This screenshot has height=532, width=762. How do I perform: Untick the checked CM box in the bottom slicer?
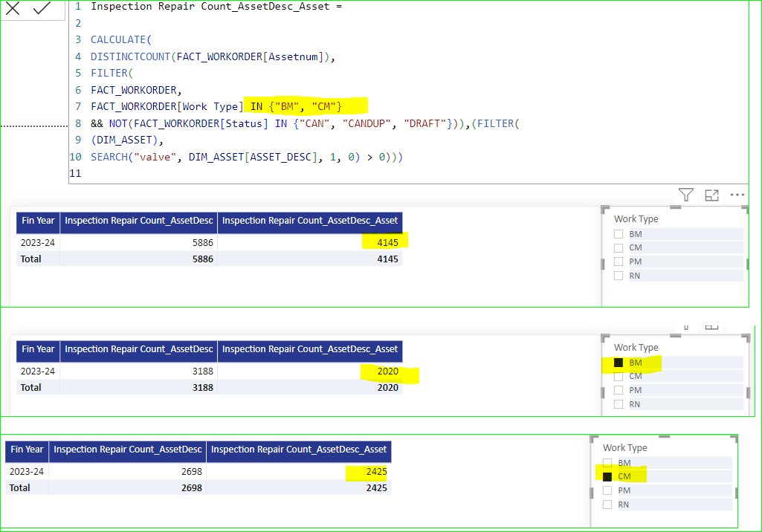607,476
